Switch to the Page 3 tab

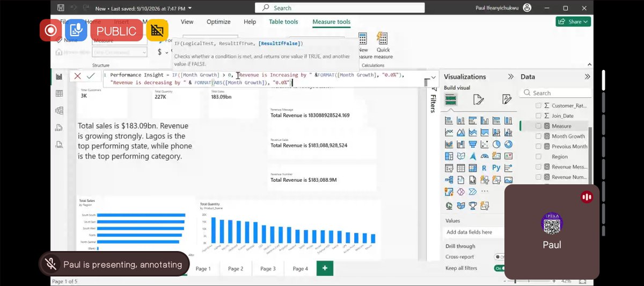tap(268, 268)
